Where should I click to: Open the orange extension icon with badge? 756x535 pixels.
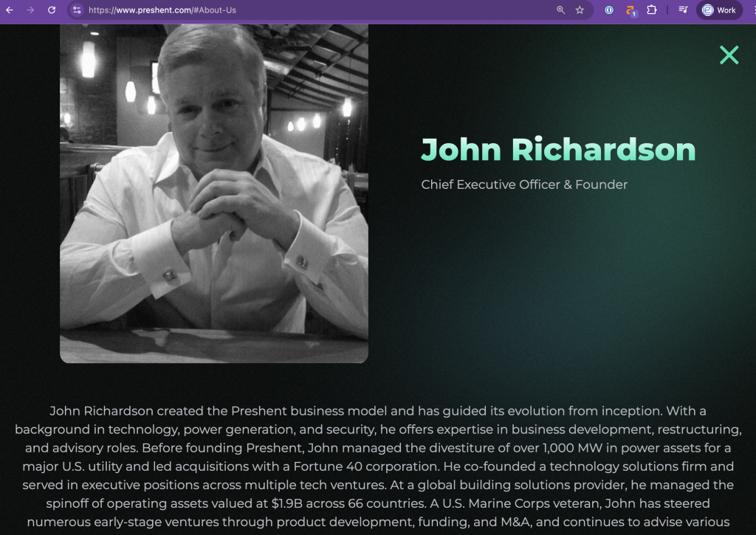pyautogui.click(x=630, y=10)
